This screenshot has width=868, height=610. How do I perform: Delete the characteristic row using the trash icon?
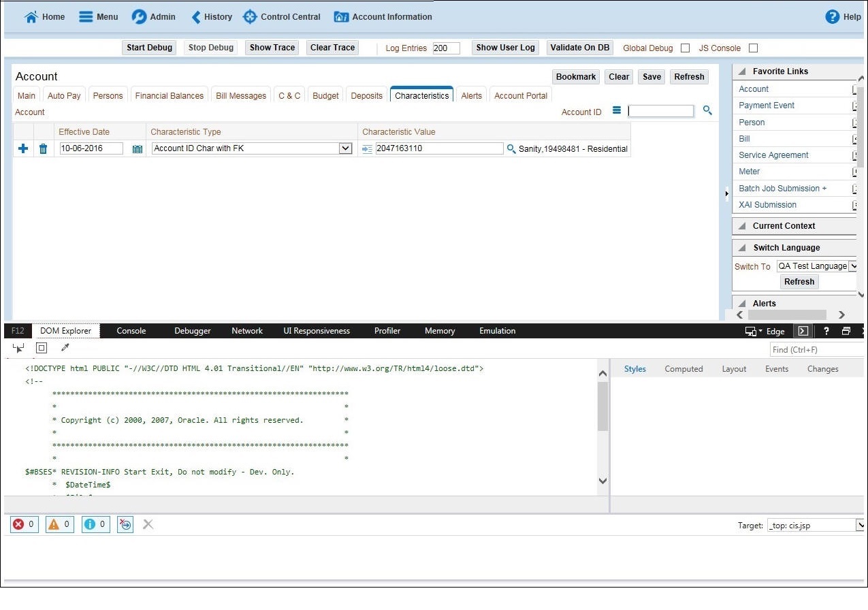pyautogui.click(x=43, y=148)
